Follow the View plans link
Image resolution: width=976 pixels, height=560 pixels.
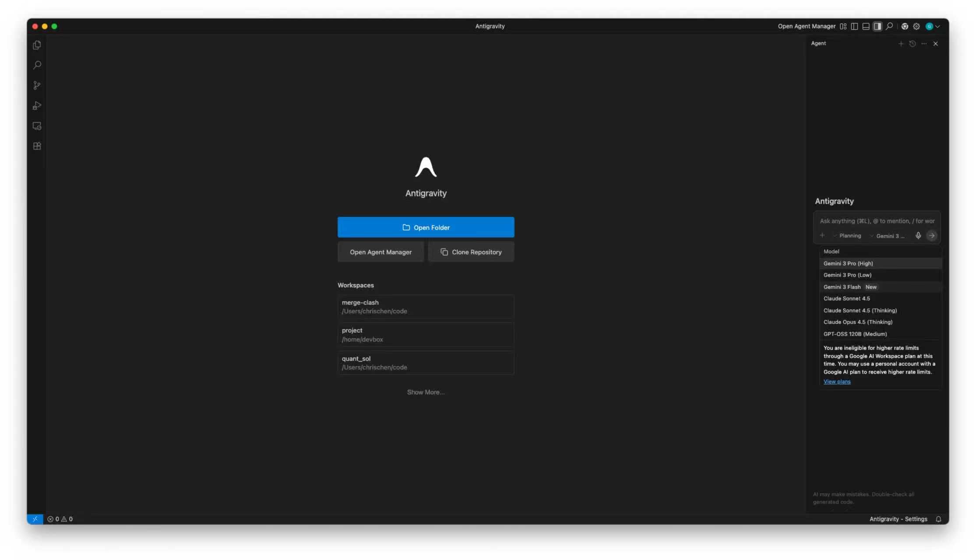[x=837, y=381]
